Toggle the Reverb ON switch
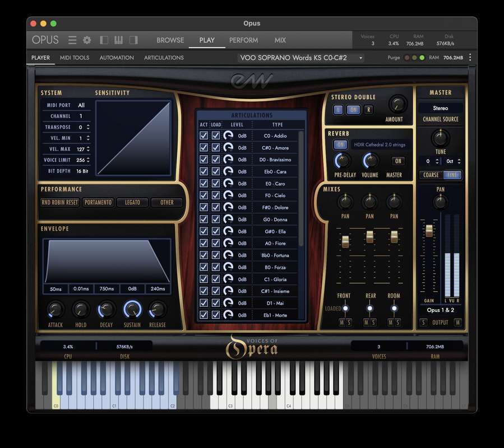Viewport: 504px width, 448px height. click(340, 144)
